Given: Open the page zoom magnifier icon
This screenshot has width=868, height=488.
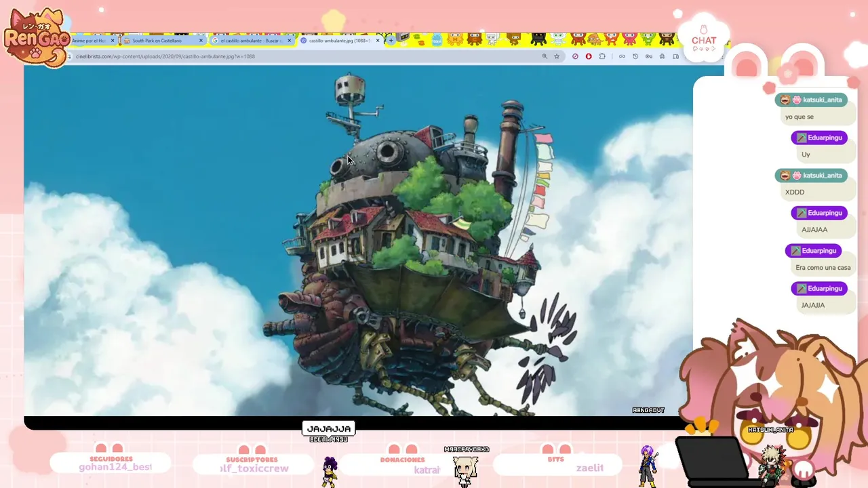Looking at the screenshot, I should (x=545, y=56).
